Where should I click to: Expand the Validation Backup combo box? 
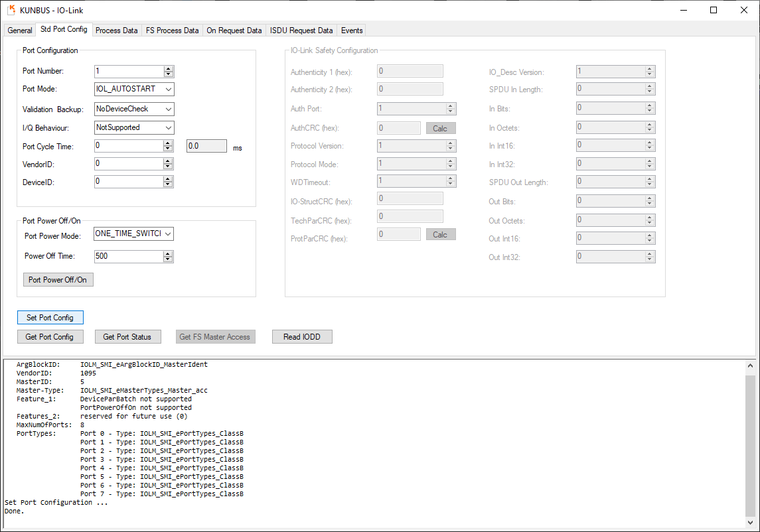coord(168,109)
